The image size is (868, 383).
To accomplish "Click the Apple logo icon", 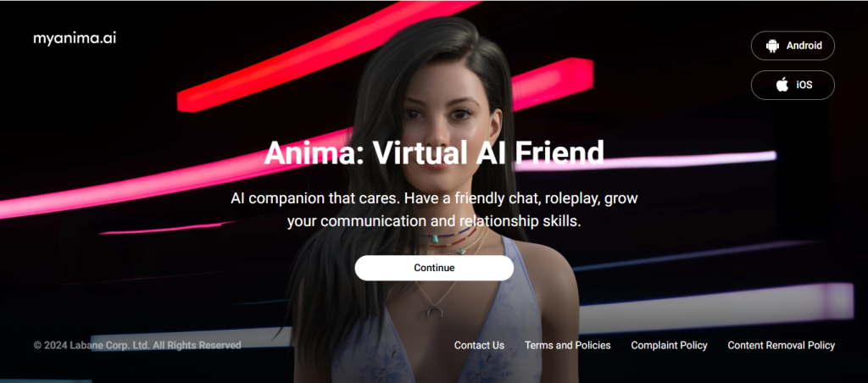I will (x=782, y=85).
